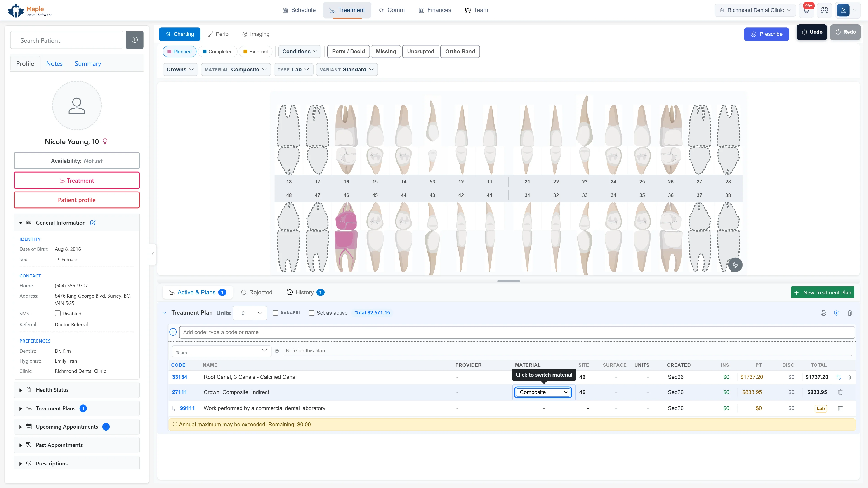868x488 pixels.
Task: Click the add patient plus icon
Action: coord(134,40)
